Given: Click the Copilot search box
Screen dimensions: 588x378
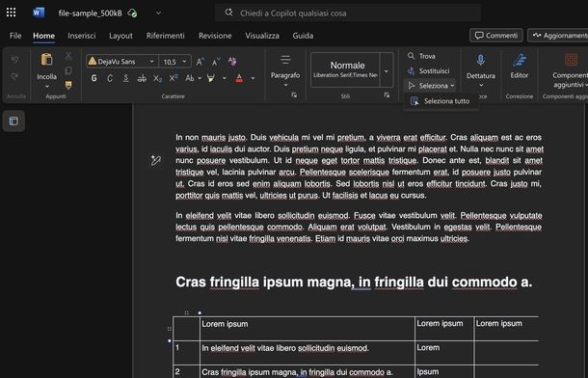Looking at the screenshot, I should point(348,13).
